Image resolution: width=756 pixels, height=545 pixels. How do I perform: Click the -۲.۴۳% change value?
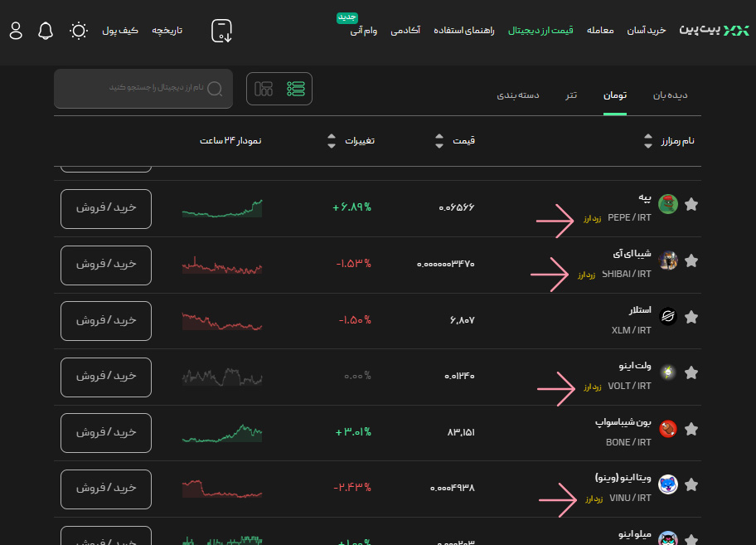[352, 488]
